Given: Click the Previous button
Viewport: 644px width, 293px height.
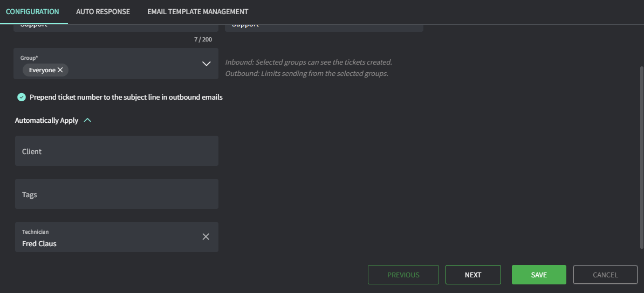Looking at the screenshot, I should pos(403,275).
